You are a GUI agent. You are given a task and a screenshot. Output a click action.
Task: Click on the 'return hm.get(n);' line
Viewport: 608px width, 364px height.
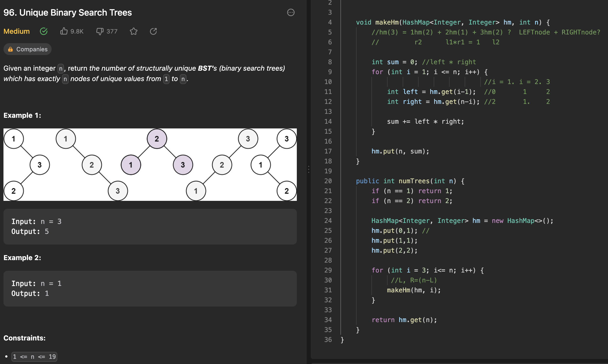404,320
